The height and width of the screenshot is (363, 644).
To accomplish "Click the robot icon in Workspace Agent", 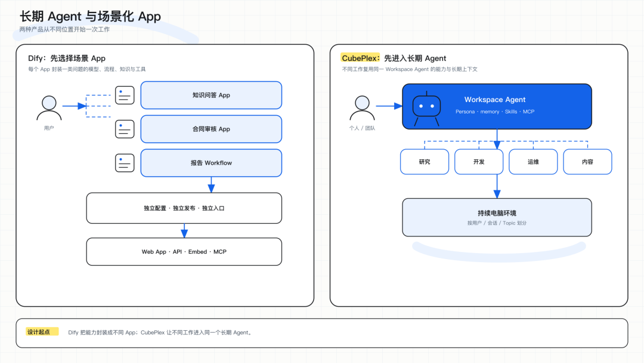I will pos(426,109).
